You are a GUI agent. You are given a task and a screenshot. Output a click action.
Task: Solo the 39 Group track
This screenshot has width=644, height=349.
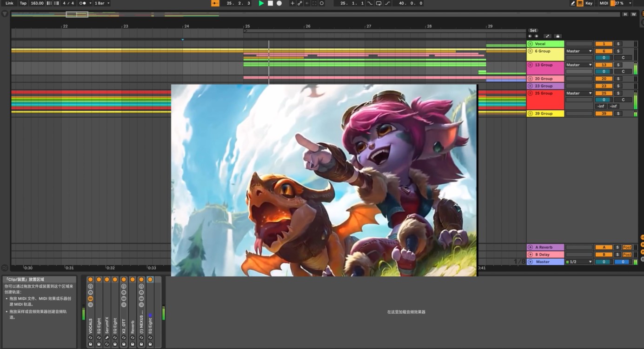pos(618,114)
